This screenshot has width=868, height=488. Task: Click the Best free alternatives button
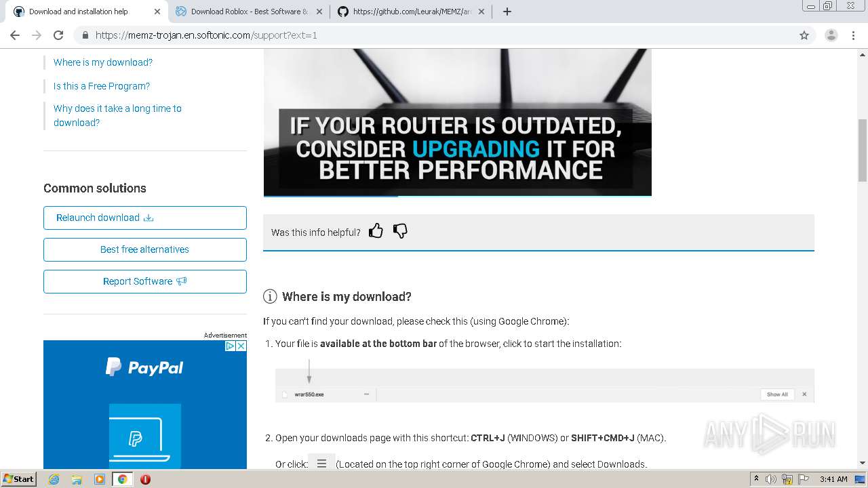[x=145, y=249]
